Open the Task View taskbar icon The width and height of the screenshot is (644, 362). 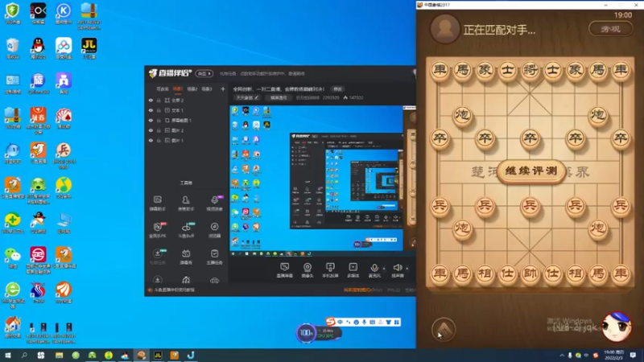(x=41, y=355)
